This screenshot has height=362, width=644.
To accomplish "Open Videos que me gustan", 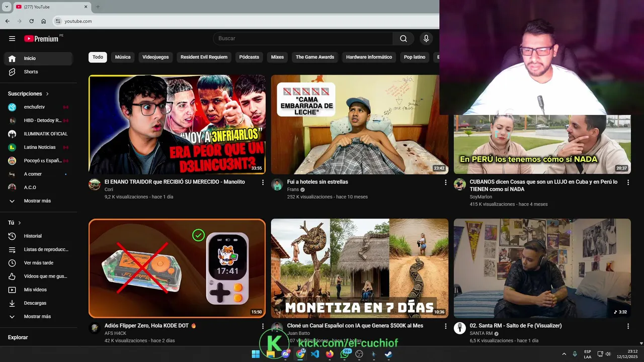I will click(x=38, y=276).
